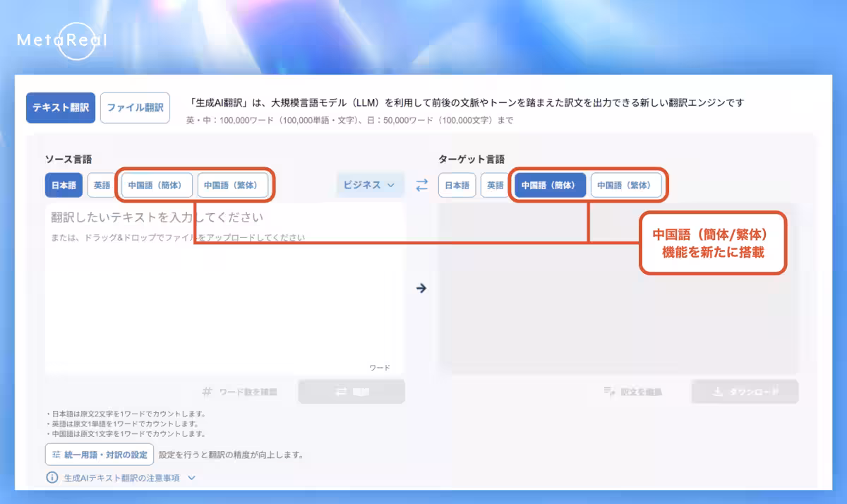
Task: Click the MetaReal logo
Action: click(x=62, y=41)
